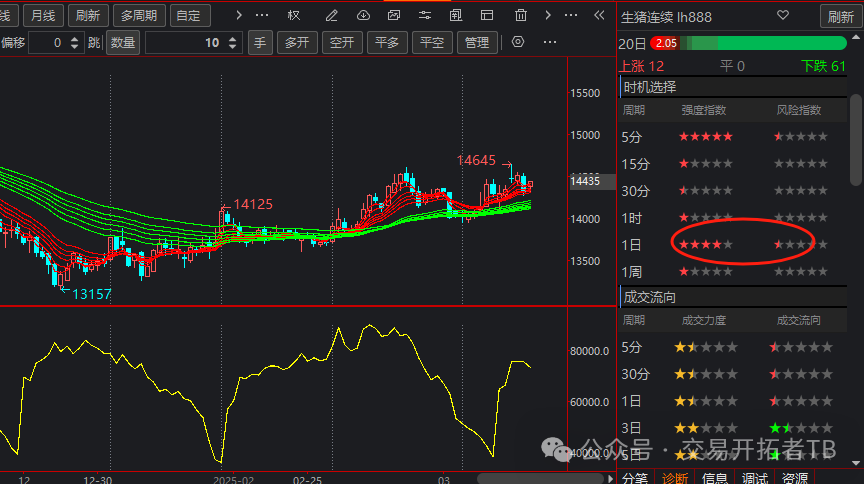
Task: Toggle the 手 lots unit button
Action: point(260,42)
